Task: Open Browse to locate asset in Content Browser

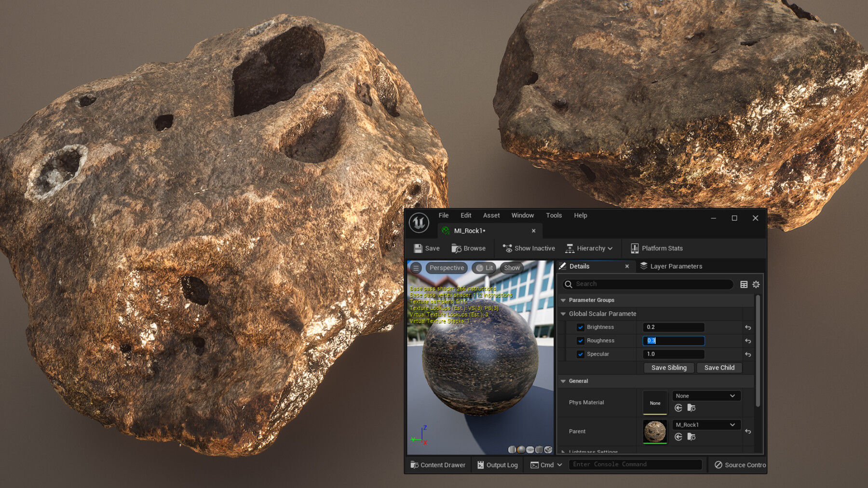Action: click(x=468, y=248)
